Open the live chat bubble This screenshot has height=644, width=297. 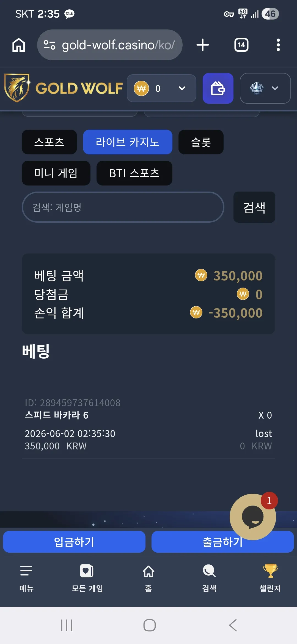[253, 517]
